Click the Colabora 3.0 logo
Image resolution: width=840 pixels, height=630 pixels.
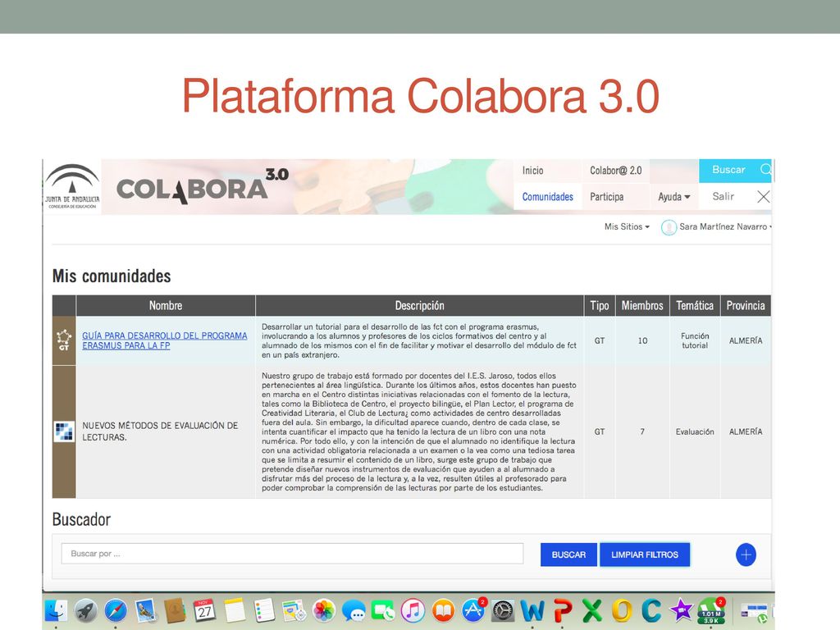203,186
